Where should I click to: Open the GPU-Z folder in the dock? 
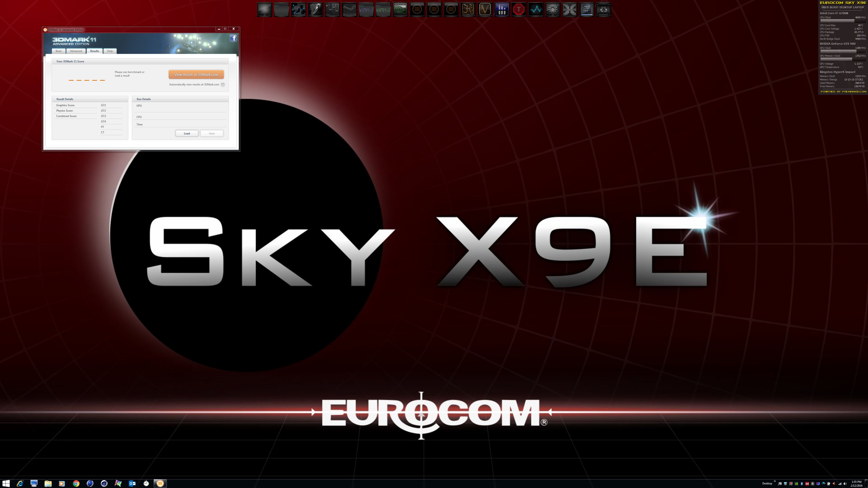click(x=383, y=9)
